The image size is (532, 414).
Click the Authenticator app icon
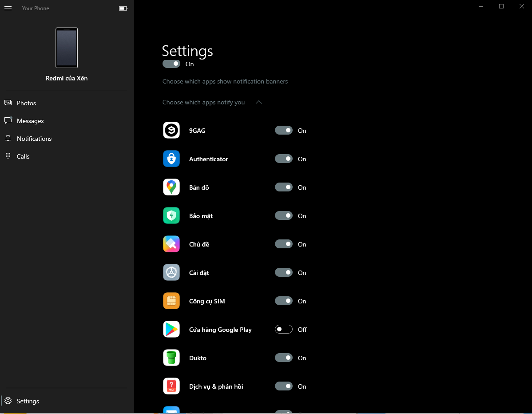click(x=171, y=159)
